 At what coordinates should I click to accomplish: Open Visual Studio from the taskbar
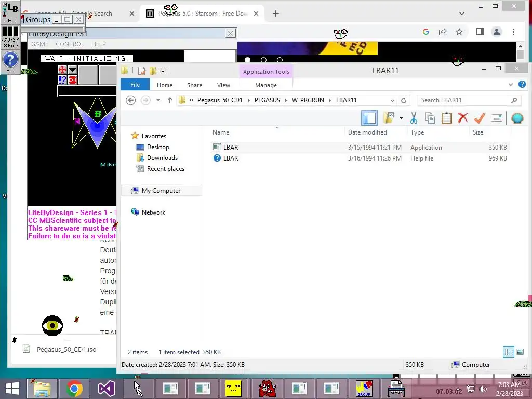[x=106, y=389]
